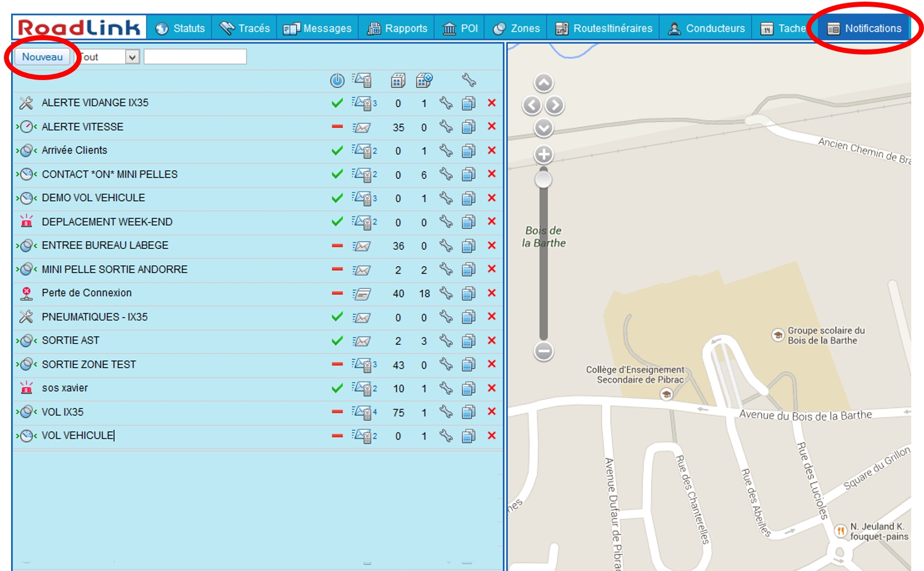Open the Rapports tab
Viewport: 924px width, 571px height.
pyautogui.click(x=397, y=28)
